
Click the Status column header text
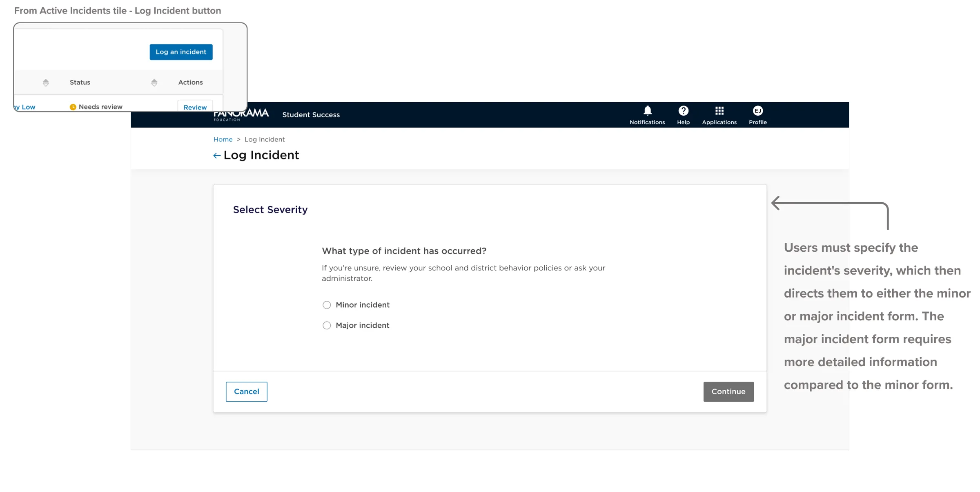coord(80,82)
